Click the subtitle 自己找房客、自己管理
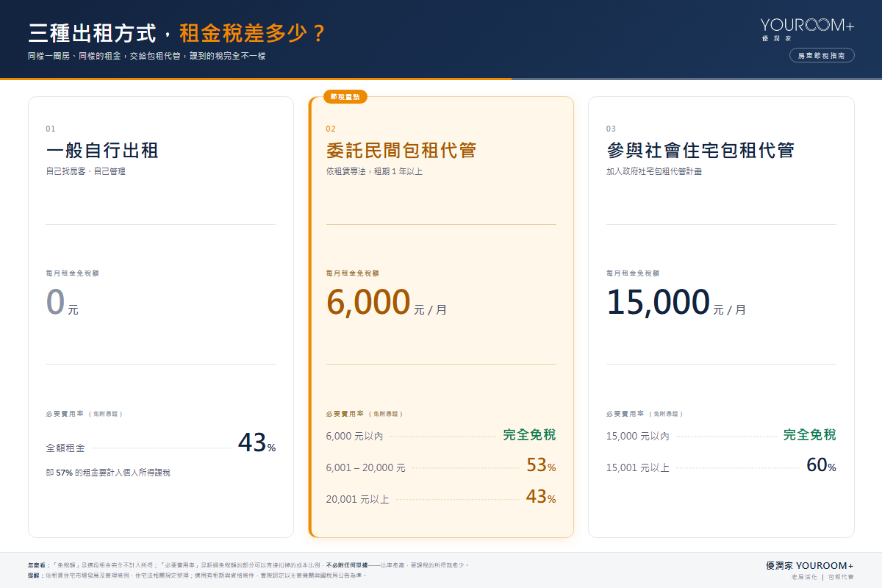This screenshot has height=588, width=882. click(86, 171)
